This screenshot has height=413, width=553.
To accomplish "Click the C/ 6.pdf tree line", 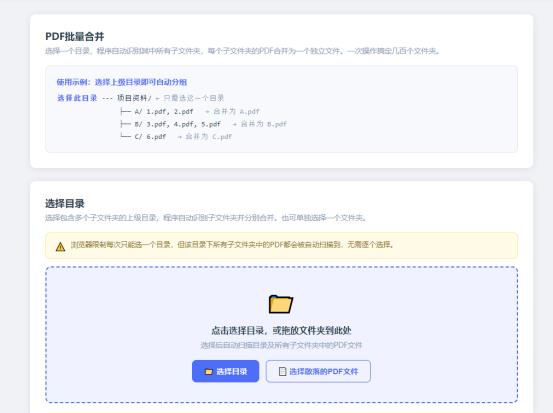I will point(143,136).
